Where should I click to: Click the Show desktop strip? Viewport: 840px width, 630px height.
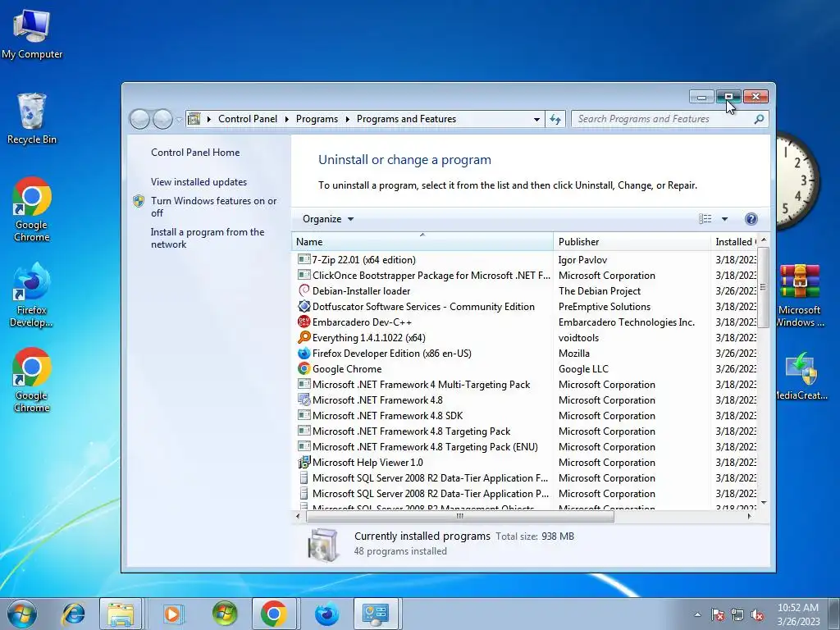[x=836, y=614]
